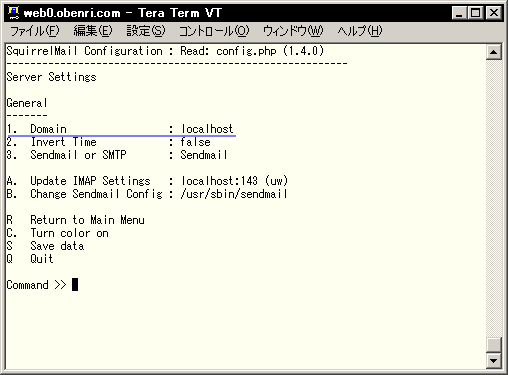
Task: Open the 編集(E) menu
Action: click(93, 31)
